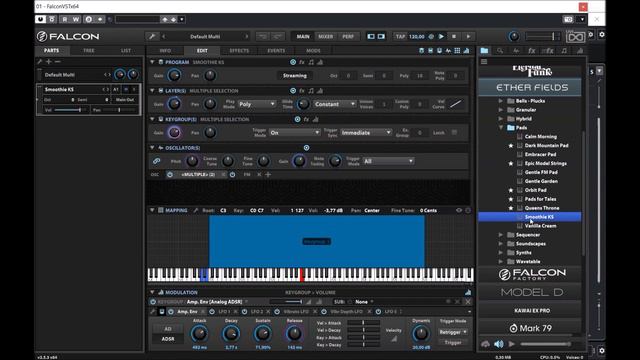Click the metronome icon next to tempo
Screen dimensions: 640x360
point(431,36)
